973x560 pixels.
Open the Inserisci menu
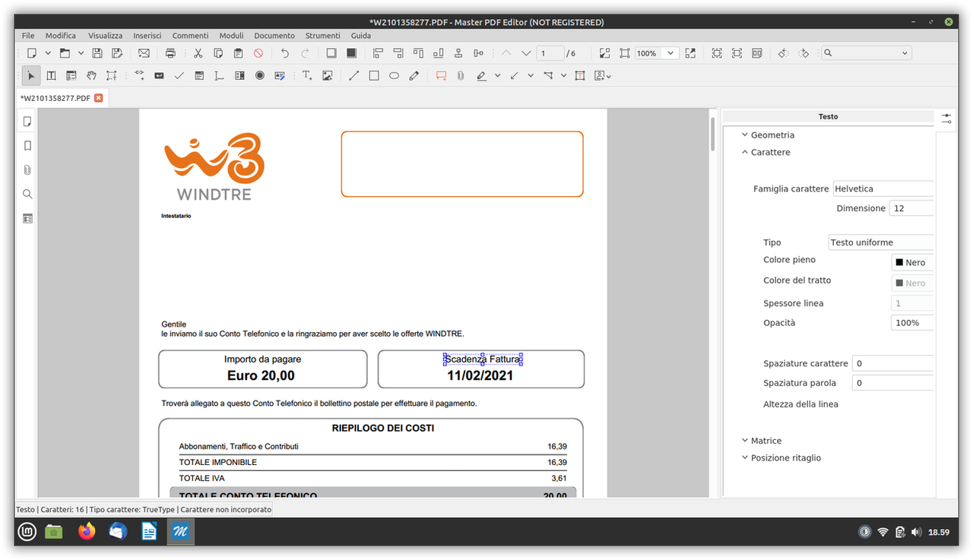coord(147,36)
